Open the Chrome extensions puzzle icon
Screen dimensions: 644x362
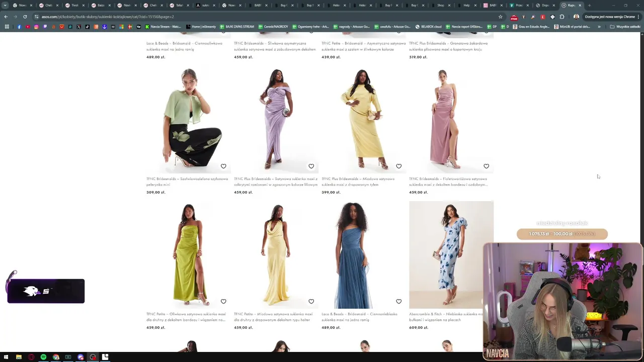tap(562, 17)
